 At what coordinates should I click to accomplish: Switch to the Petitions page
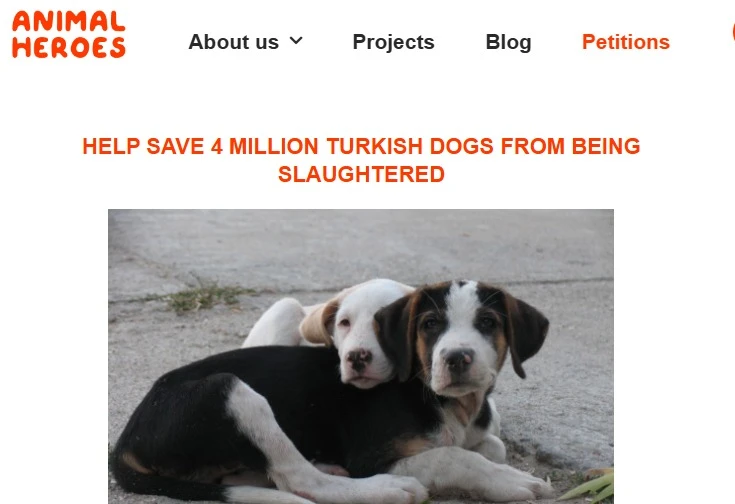tap(626, 42)
